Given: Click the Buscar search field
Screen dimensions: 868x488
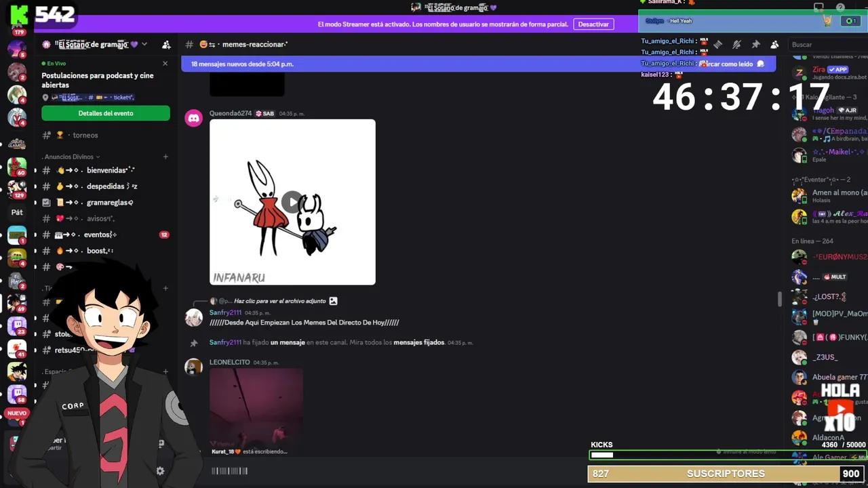Looking at the screenshot, I should (829, 45).
